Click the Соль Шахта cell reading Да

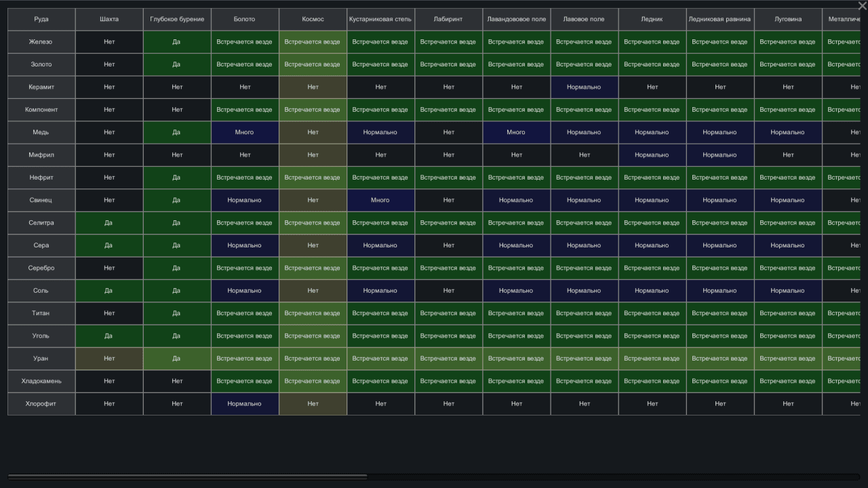[x=109, y=290]
